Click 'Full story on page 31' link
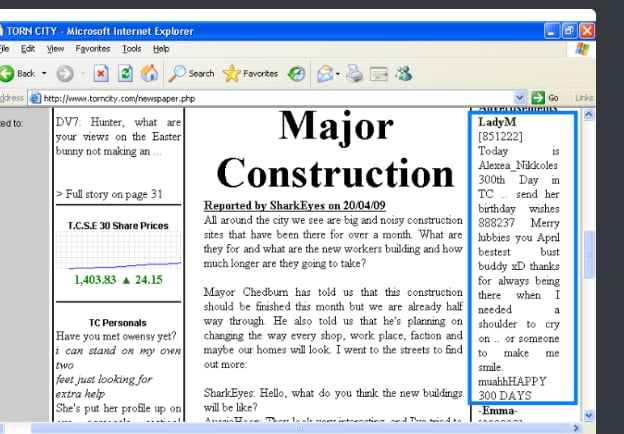This screenshot has width=624, height=434. pyautogui.click(x=109, y=194)
